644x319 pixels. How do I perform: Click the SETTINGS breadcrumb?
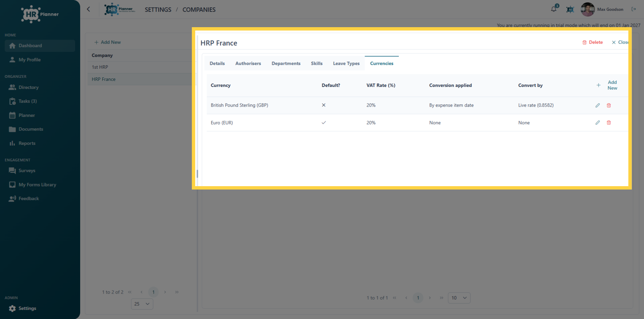tap(158, 10)
